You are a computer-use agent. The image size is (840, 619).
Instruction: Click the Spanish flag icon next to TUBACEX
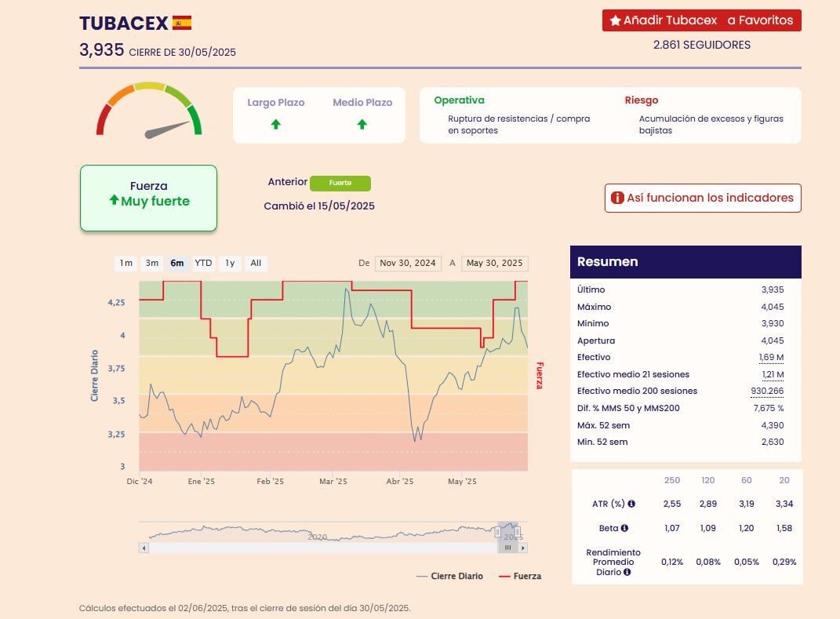pos(182,23)
